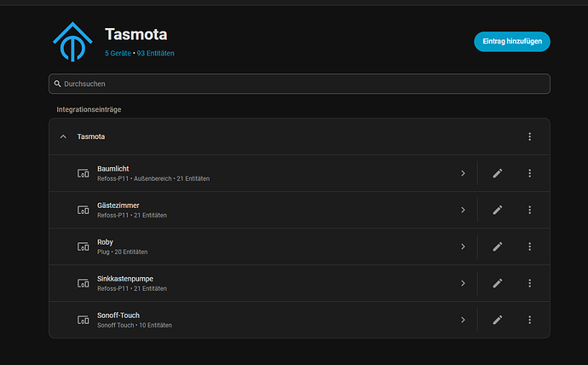588x365 pixels.
Task: Click the Tasmota entry row title
Action: click(90, 136)
